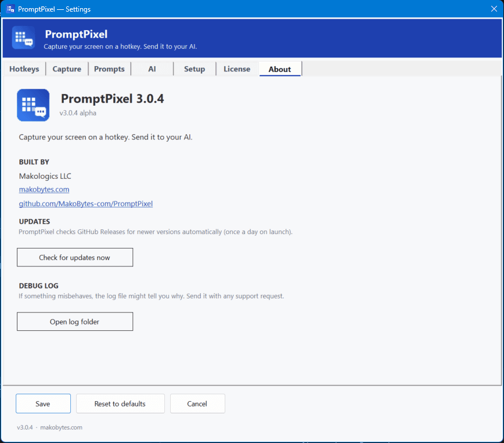The height and width of the screenshot is (443, 504).
Task: Click the PromptPixel title bar app icon
Action: 10,9
